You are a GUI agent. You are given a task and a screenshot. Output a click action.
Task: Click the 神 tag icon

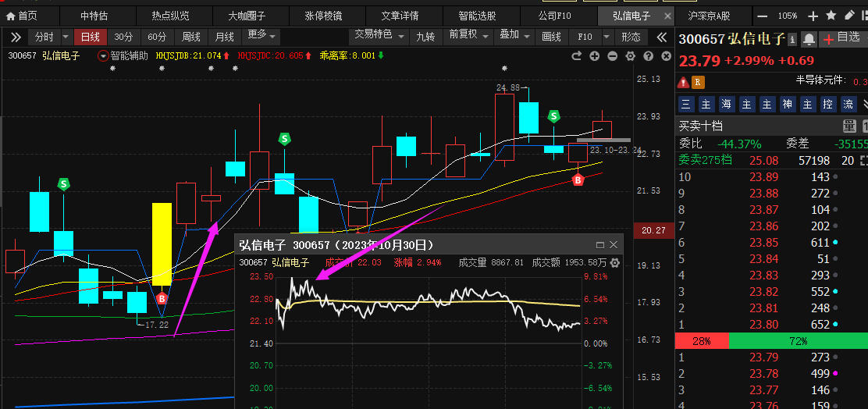(x=787, y=104)
